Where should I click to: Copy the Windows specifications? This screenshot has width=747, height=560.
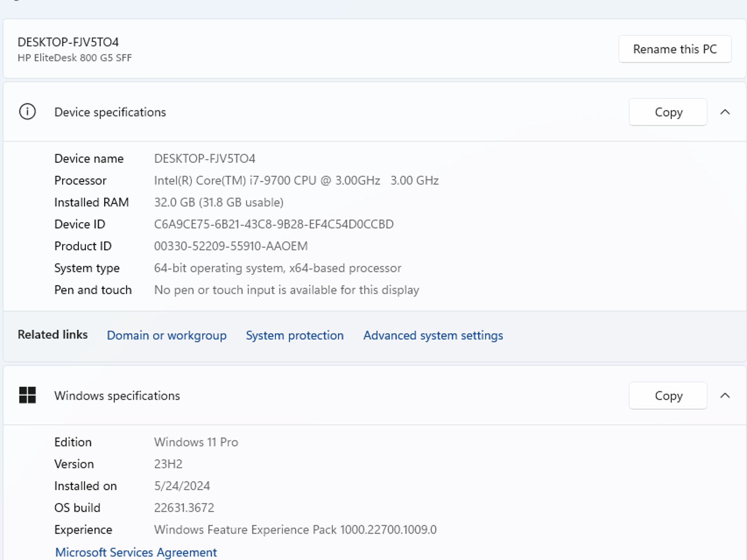click(668, 396)
